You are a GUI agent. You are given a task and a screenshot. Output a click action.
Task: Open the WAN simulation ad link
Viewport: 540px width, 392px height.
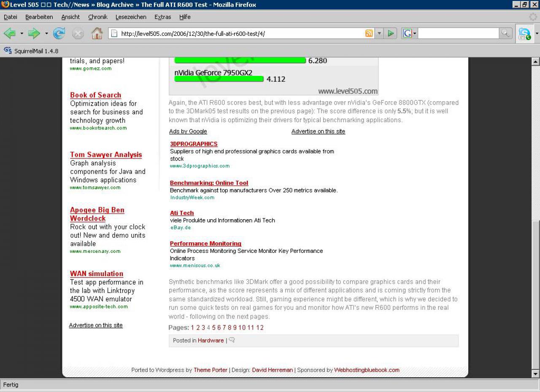pyautogui.click(x=97, y=274)
